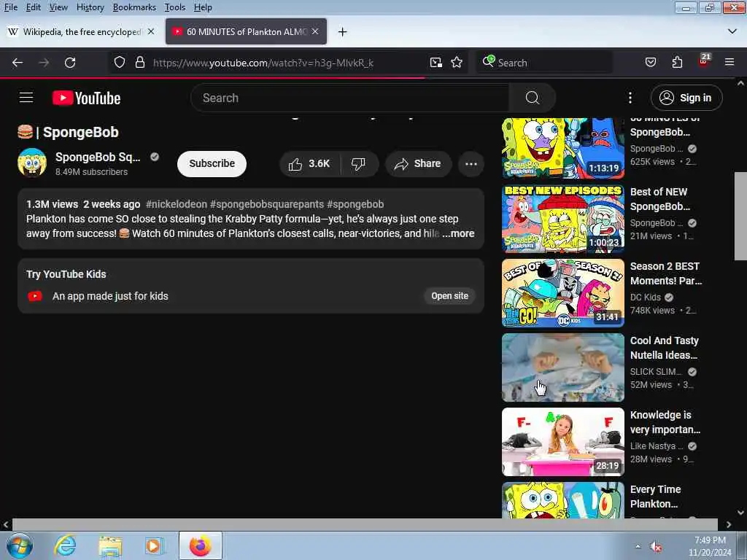This screenshot has width=747, height=560.
Task: Open the Windows Start button
Action: click(x=19, y=545)
